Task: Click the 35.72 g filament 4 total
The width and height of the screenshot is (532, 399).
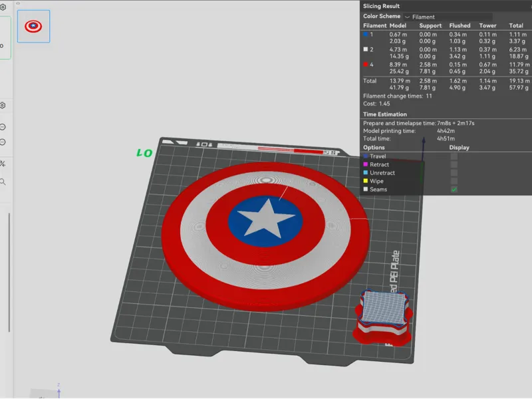Action: [519, 71]
